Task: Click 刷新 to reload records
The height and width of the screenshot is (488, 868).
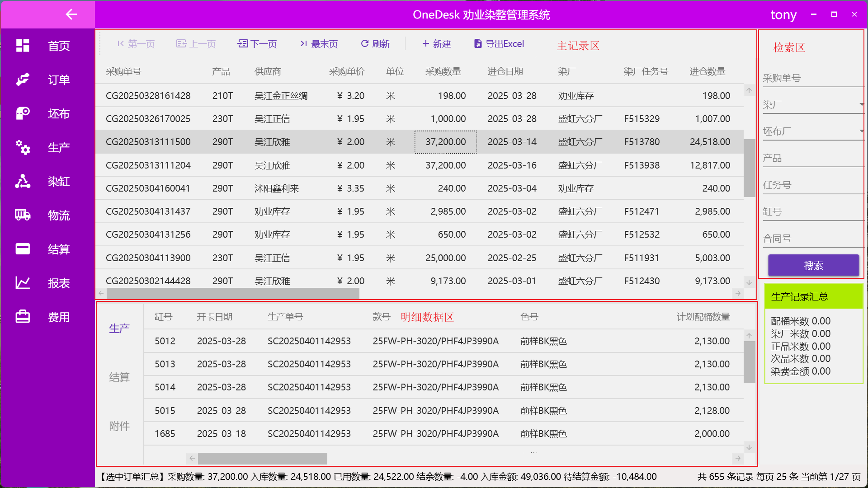Action: coord(375,44)
